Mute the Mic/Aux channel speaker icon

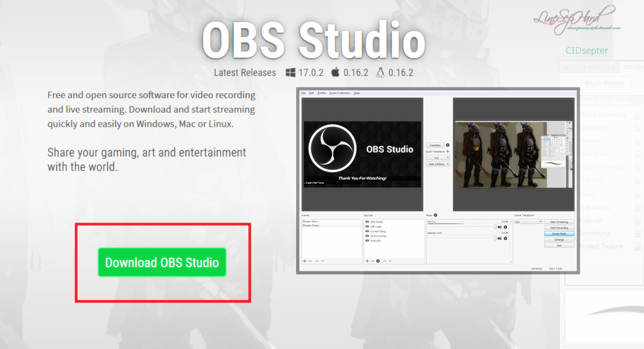point(500,227)
